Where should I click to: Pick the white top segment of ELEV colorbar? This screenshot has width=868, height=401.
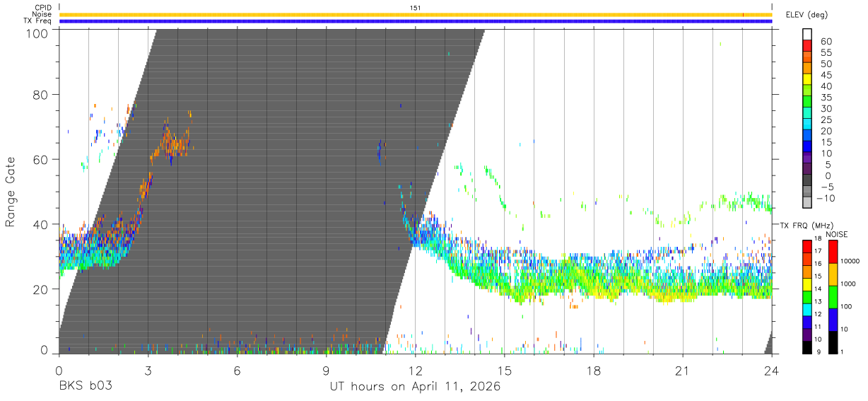point(807,34)
